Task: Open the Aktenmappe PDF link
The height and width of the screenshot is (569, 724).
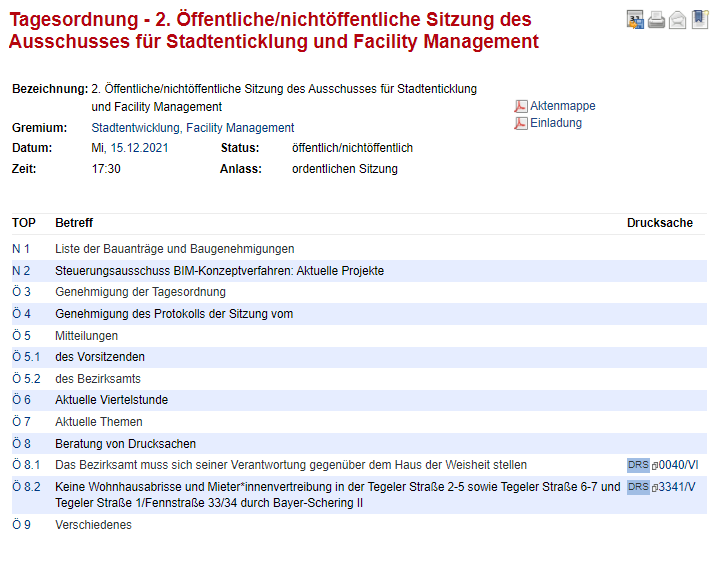Action: 562,106
